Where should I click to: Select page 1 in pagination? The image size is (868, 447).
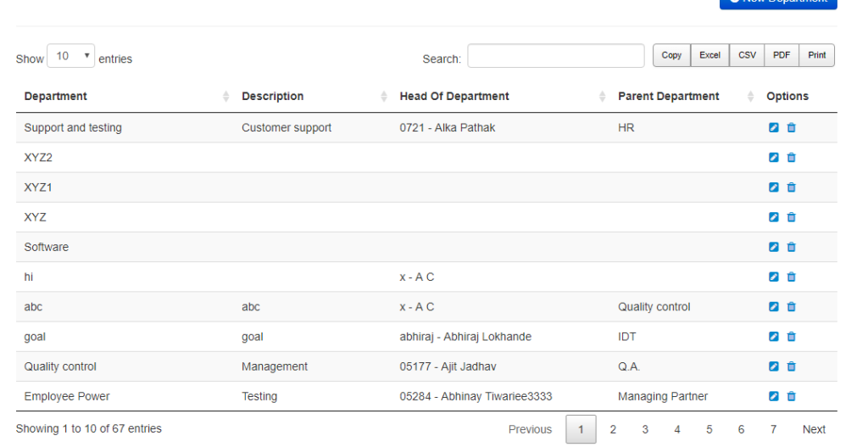point(581,429)
